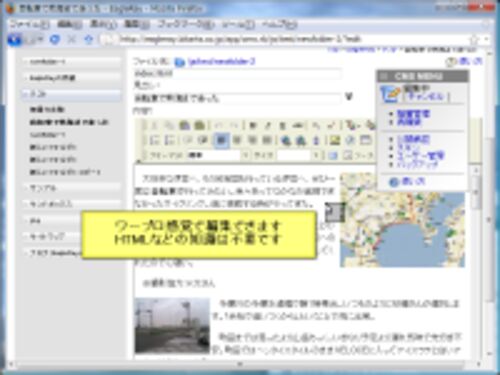Image resolution: width=500 pixels, height=375 pixels.
Task: Open the ファイル menu in Firefox
Action: tap(29, 24)
